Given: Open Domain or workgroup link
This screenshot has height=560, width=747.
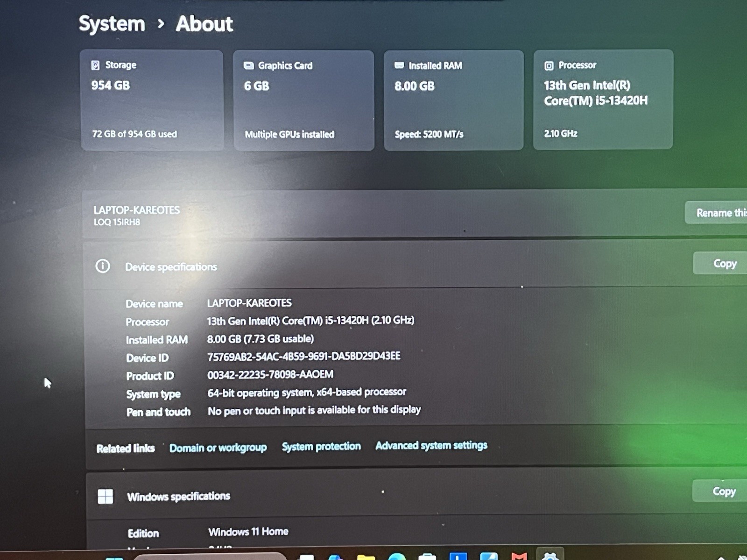Looking at the screenshot, I should (x=218, y=448).
